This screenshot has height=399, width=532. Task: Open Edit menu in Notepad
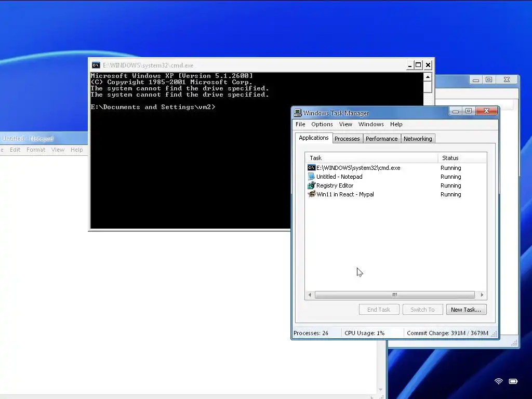(15, 150)
